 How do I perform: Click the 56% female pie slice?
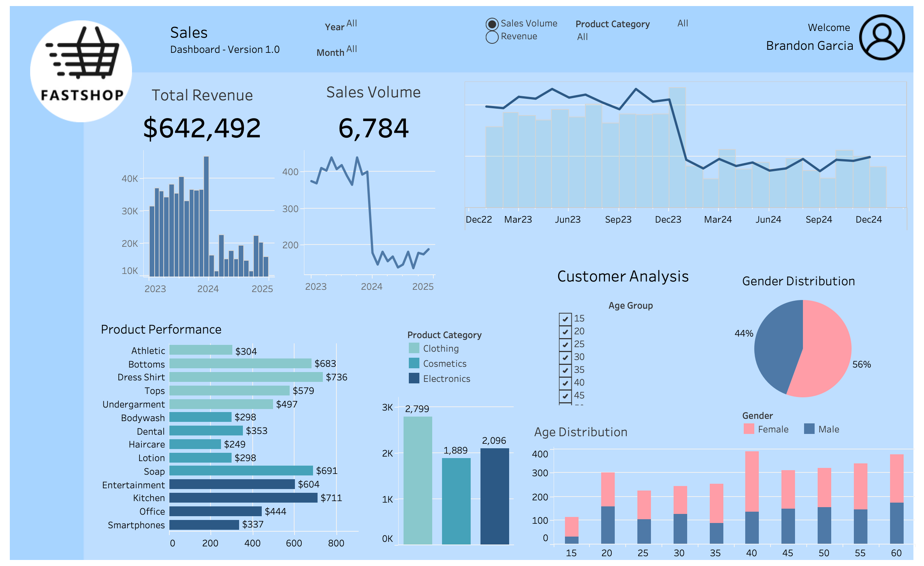826,351
